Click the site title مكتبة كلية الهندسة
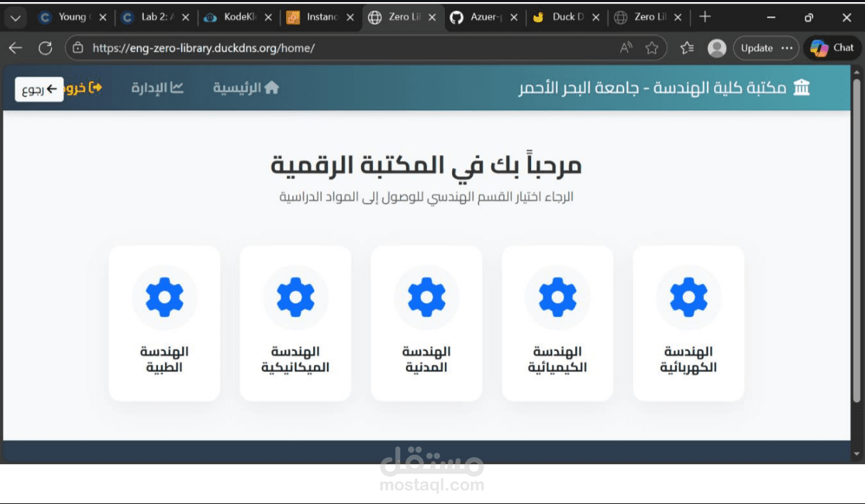 [652, 88]
